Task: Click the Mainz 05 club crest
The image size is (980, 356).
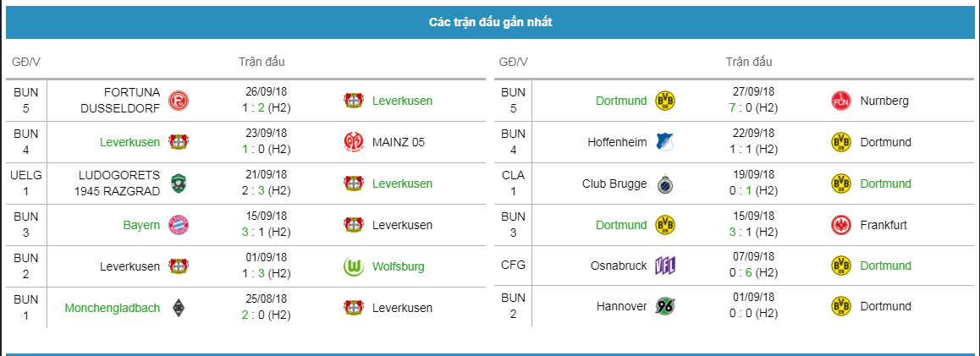Action: (354, 142)
